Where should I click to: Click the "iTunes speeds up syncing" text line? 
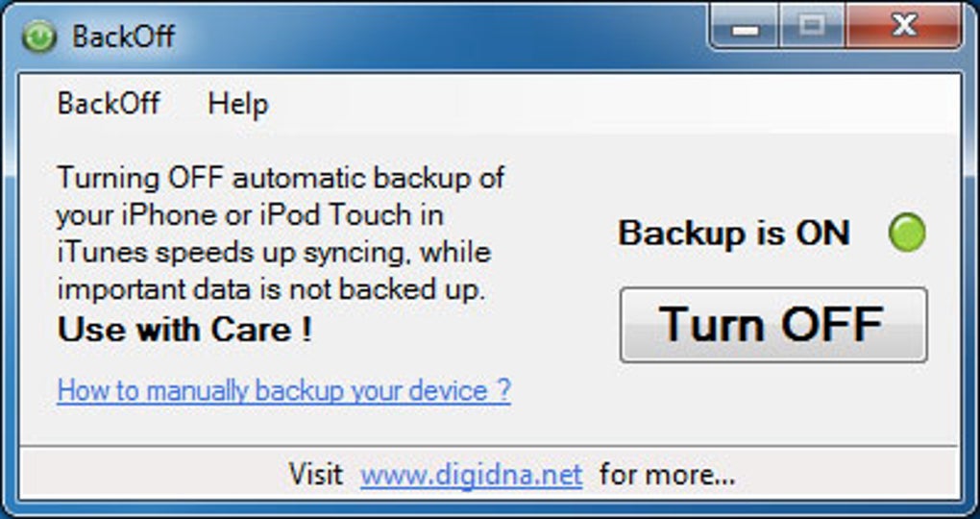274,253
